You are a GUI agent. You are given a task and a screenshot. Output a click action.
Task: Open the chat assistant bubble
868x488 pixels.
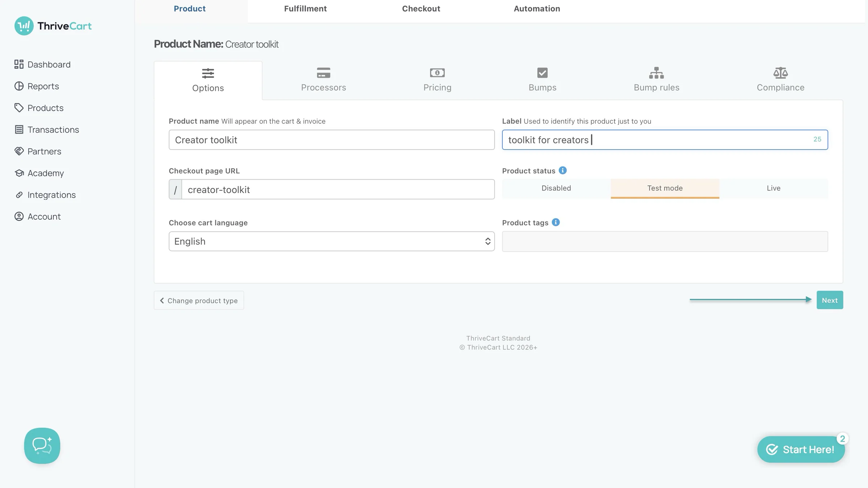pyautogui.click(x=42, y=446)
